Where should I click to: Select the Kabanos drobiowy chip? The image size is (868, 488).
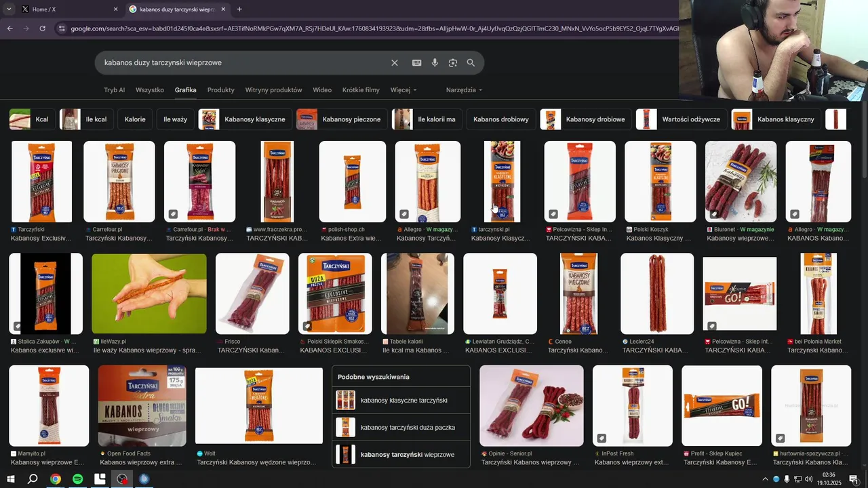(500, 119)
